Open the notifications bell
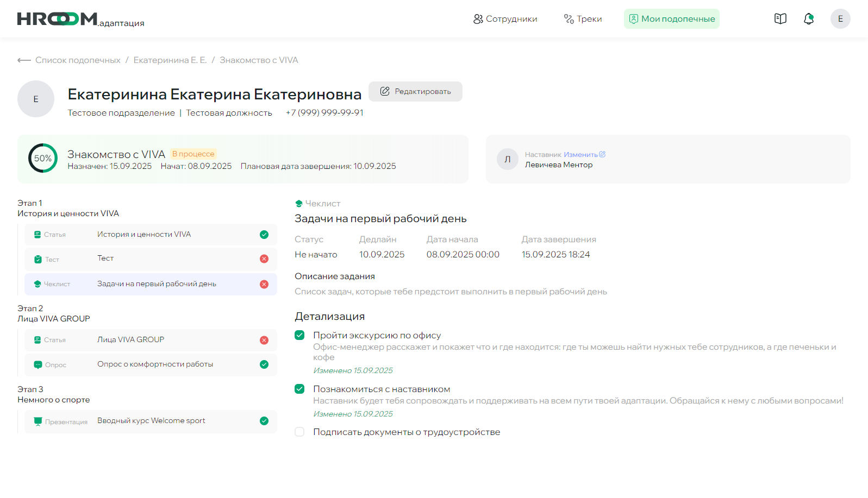 point(809,19)
